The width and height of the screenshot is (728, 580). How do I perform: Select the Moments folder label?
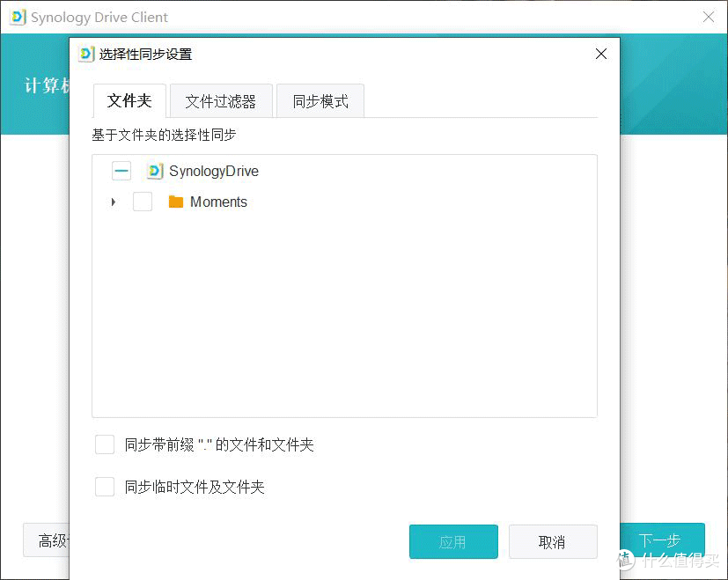(218, 202)
